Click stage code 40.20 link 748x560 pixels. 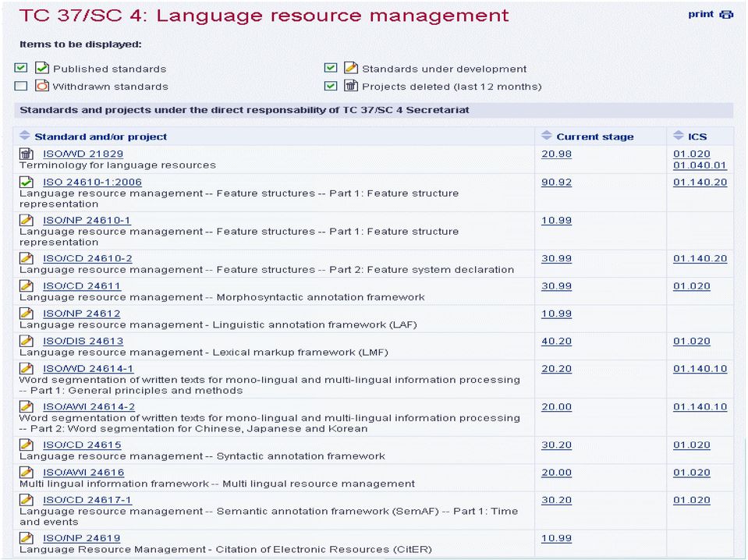pyautogui.click(x=556, y=342)
